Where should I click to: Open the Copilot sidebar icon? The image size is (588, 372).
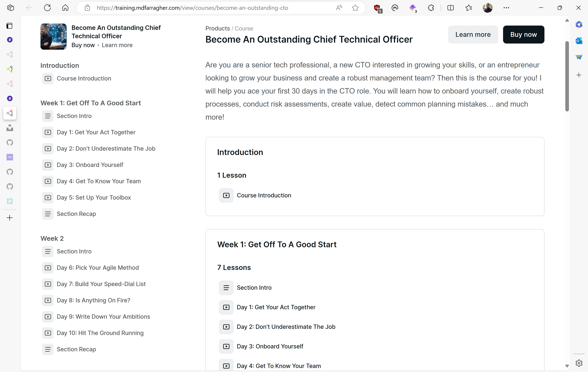(x=579, y=25)
